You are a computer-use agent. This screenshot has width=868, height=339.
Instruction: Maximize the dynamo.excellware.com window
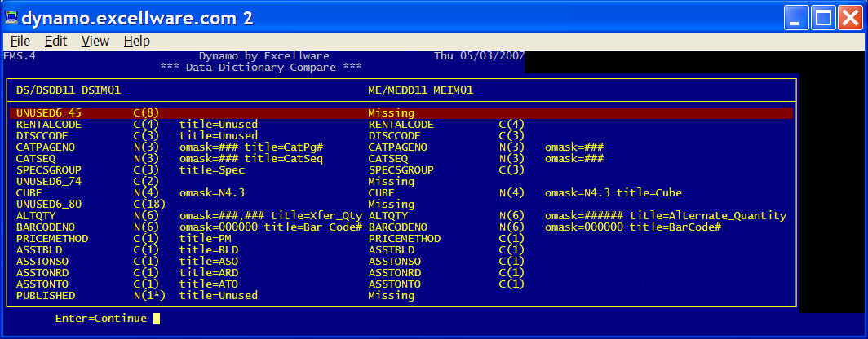tap(823, 18)
